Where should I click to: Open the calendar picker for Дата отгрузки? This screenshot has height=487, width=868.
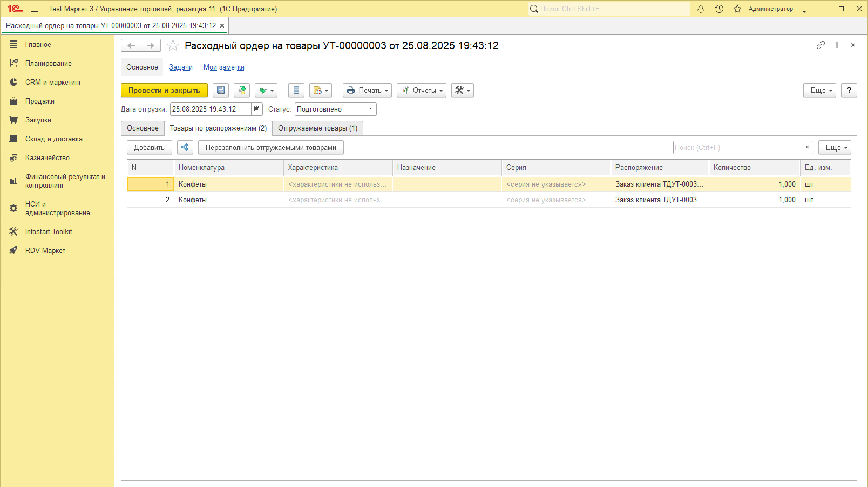(257, 109)
